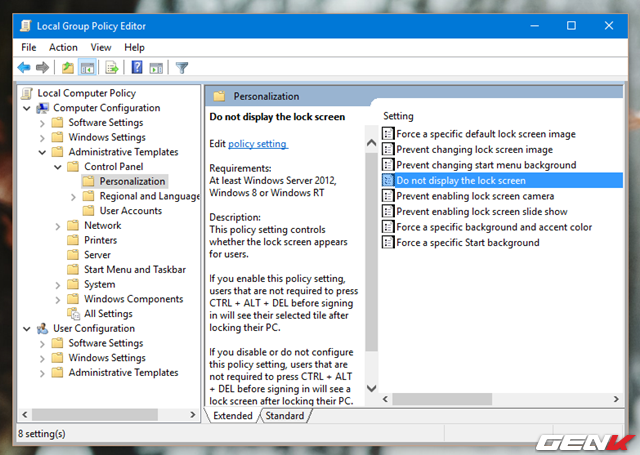Open the View menu
Viewport: 640px width, 455px height.
[x=101, y=47]
